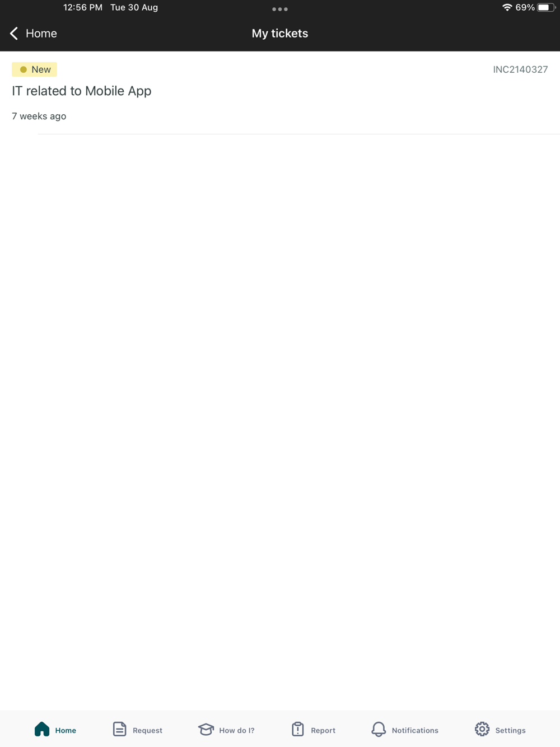Select the New status badge
This screenshot has height=747, width=560.
tap(34, 69)
